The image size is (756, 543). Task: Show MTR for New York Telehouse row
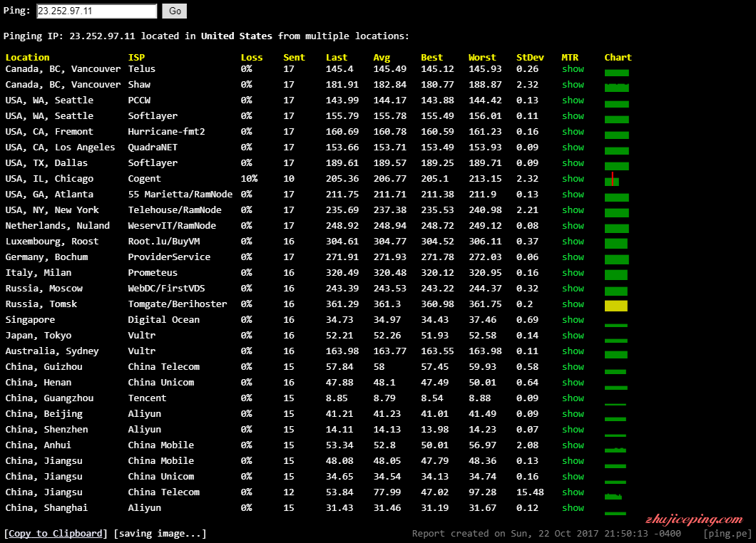pos(573,210)
